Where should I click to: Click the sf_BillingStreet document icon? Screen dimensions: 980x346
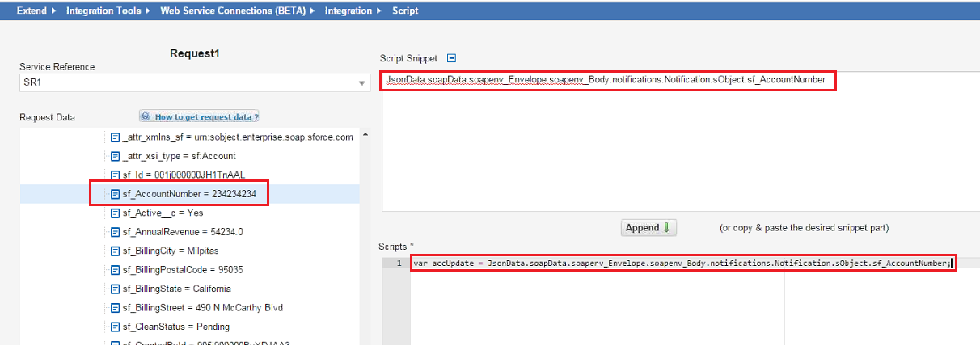(x=116, y=308)
